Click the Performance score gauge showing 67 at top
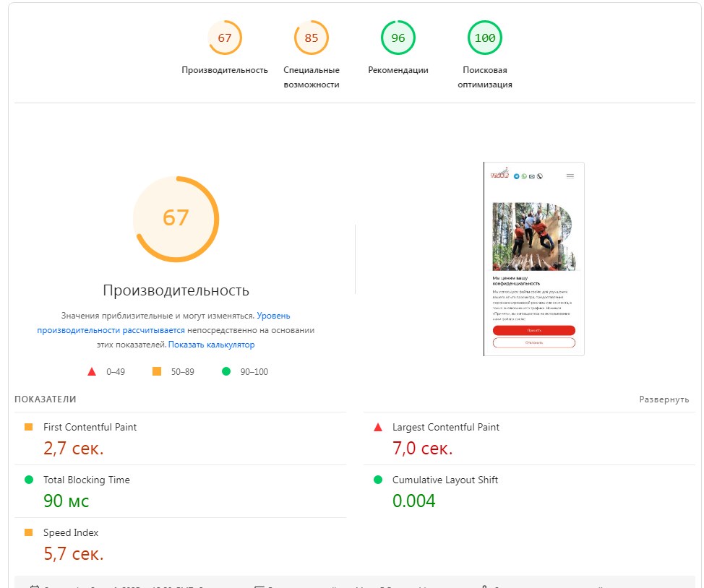Viewport: 704px width, 588px height. click(225, 38)
